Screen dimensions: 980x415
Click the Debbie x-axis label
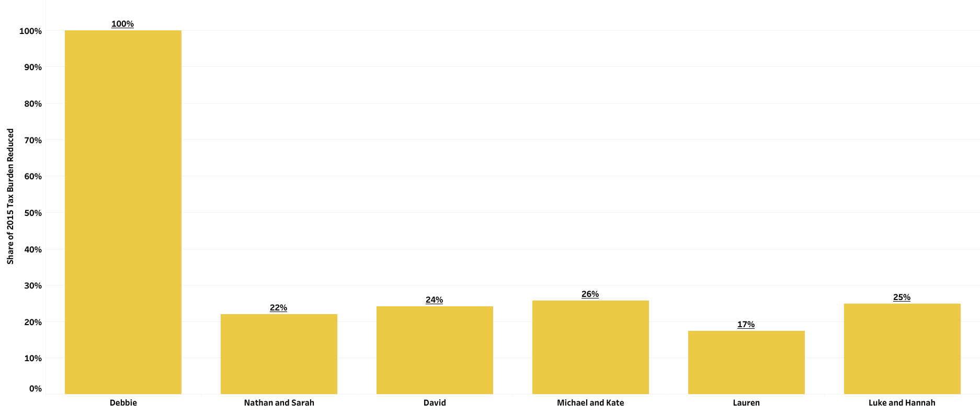point(123,403)
